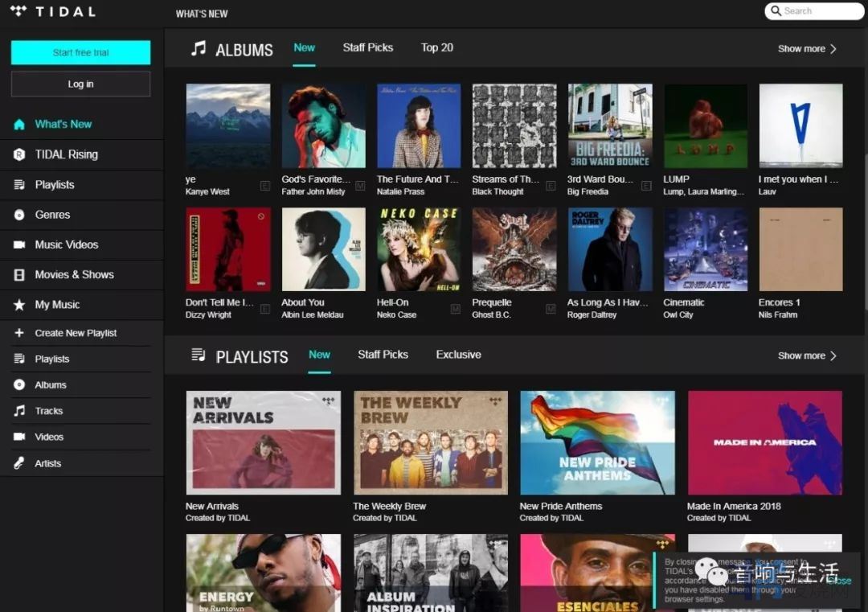
Task: Click the TIDAL Rising sidebar icon
Action: tap(19, 154)
